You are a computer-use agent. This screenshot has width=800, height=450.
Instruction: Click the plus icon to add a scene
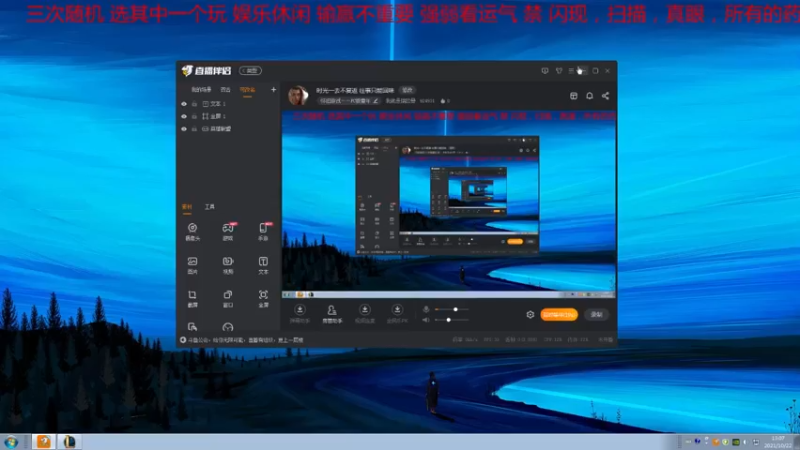click(273, 90)
